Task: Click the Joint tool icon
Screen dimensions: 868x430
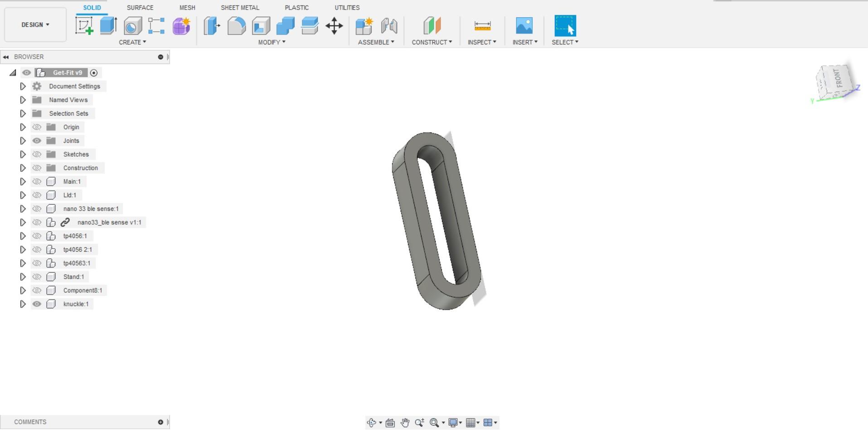Action: 389,25
